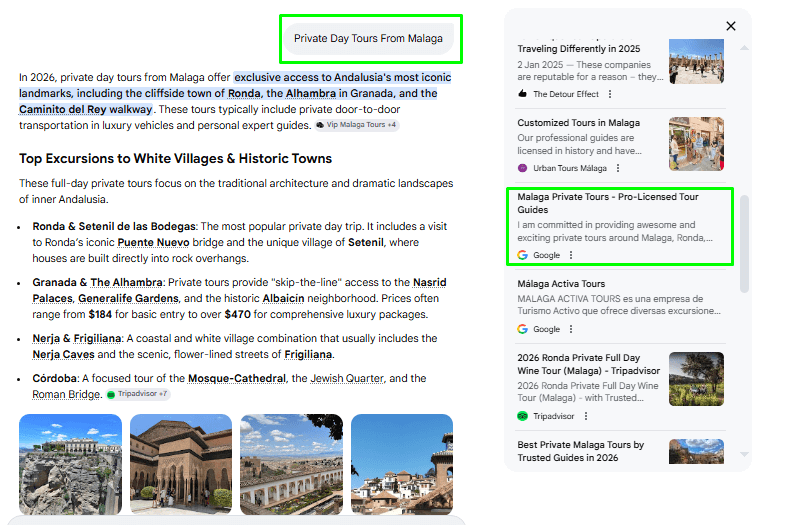Open the Alhambra link in the summary paragraph

[311, 93]
